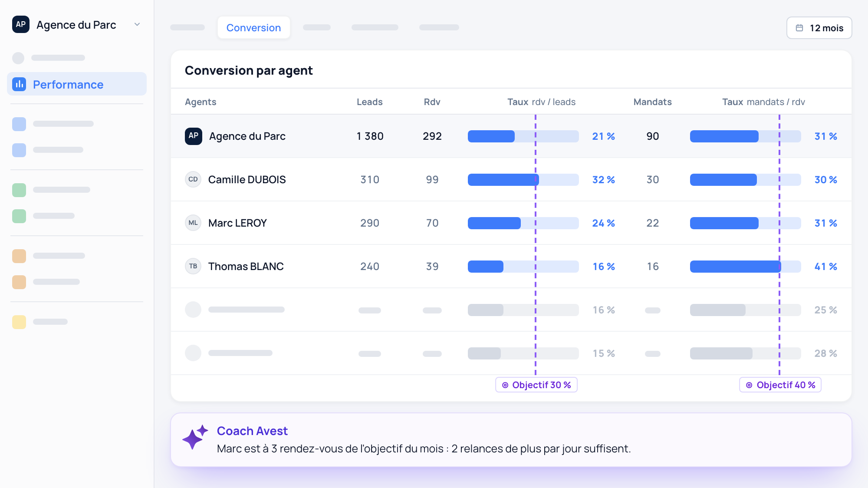Click the Mandats column header
The width and height of the screenshot is (868, 488).
pyautogui.click(x=653, y=102)
